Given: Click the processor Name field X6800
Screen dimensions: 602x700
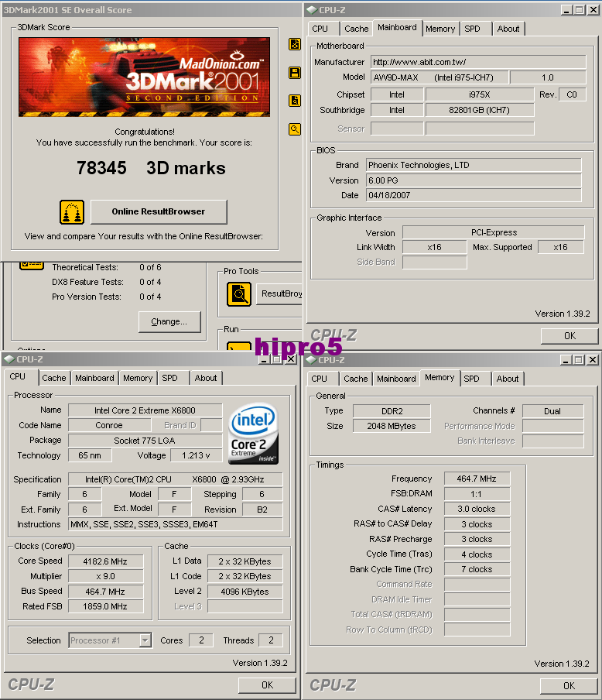Looking at the screenshot, I should click(x=145, y=410).
